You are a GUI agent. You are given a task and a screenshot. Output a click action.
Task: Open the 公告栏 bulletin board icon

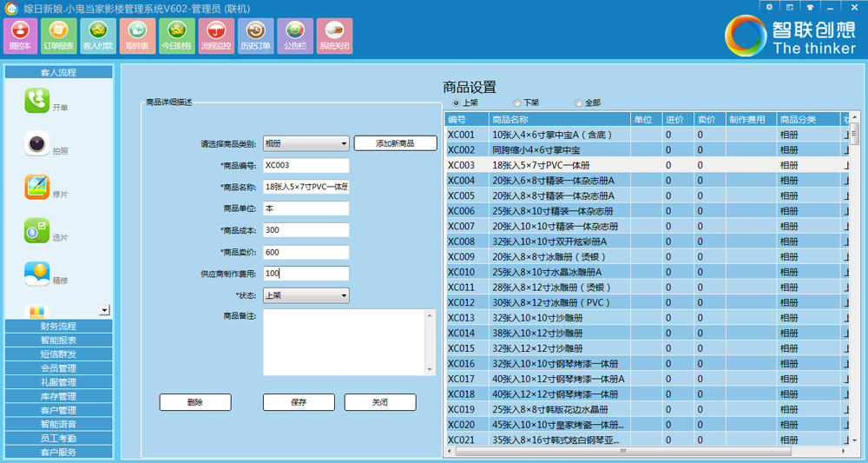295,36
